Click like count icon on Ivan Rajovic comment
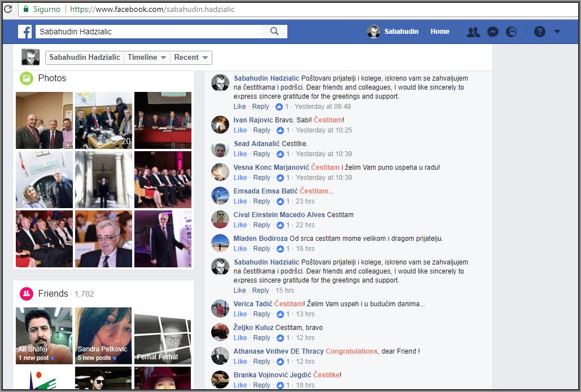The height and width of the screenshot is (392, 581). [x=280, y=130]
